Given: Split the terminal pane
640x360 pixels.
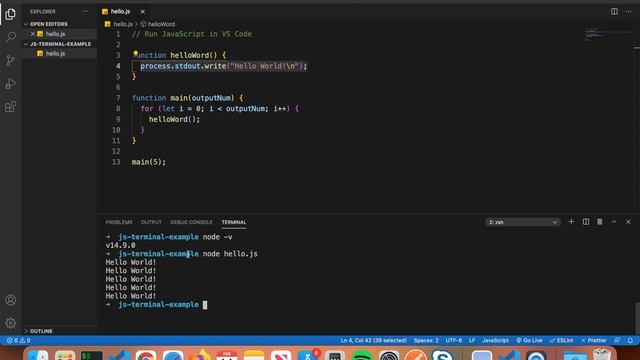Looking at the screenshot, I should 586,222.
